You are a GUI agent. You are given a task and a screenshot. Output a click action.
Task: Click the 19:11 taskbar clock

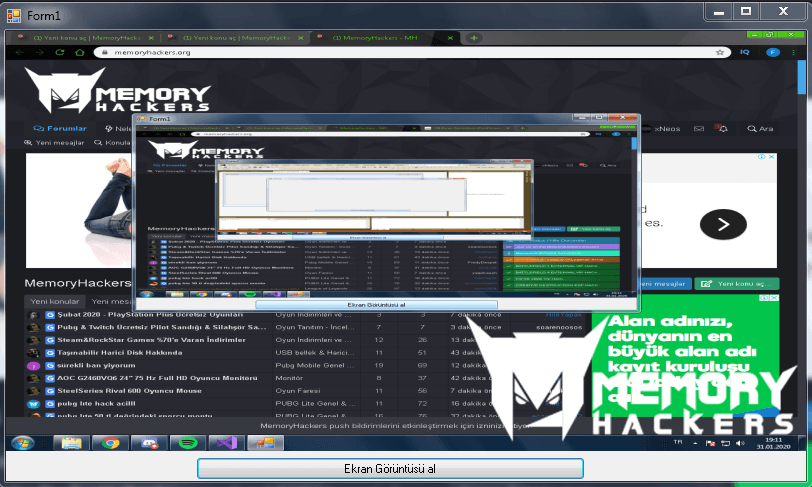(773, 443)
